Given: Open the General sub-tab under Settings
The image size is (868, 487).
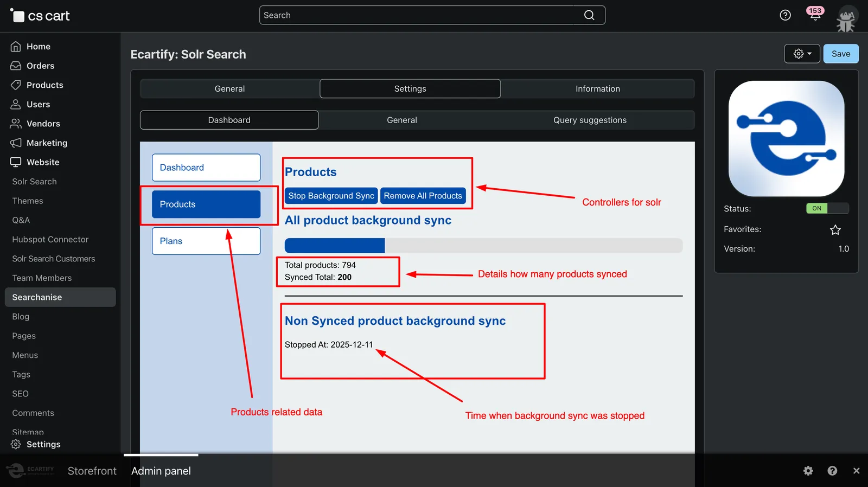Looking at the screenshot, I should click(x=402, y=120).
